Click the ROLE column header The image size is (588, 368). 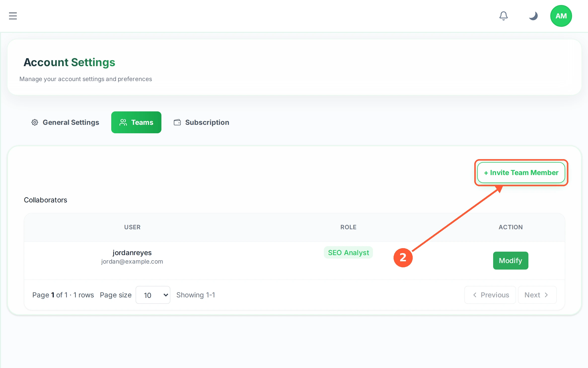tap(348, 227)
